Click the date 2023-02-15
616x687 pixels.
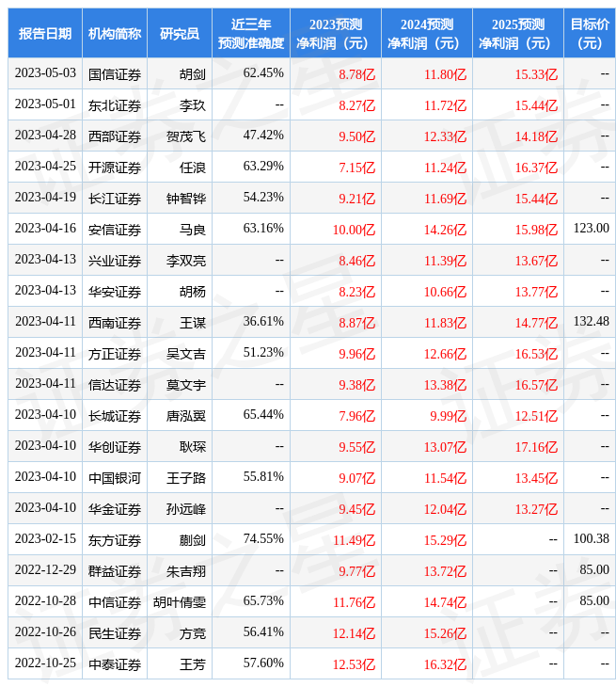tap(45, 539)
